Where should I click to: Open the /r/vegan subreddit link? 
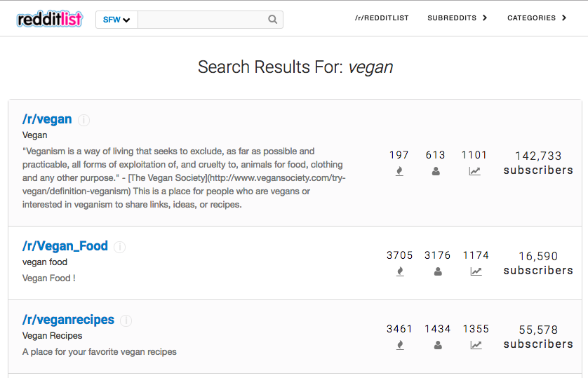pyautogui.click(x=47, y=119)
